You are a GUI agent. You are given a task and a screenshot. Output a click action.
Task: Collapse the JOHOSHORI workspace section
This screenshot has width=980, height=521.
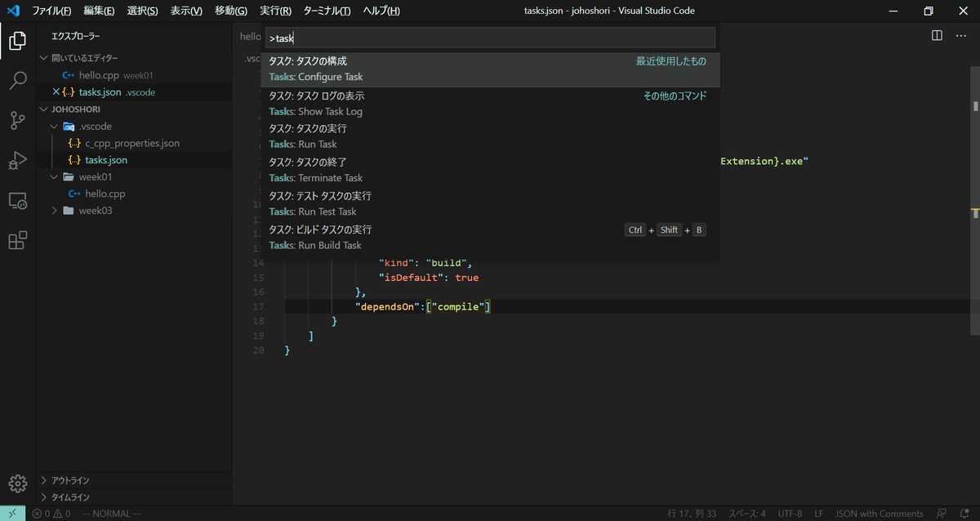44,109
